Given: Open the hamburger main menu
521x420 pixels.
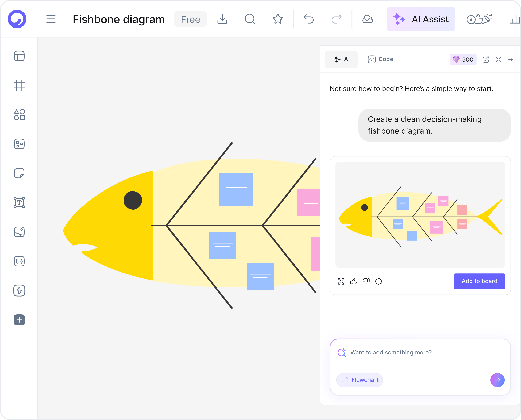Looking at the screenshot, I should point(51,19).
